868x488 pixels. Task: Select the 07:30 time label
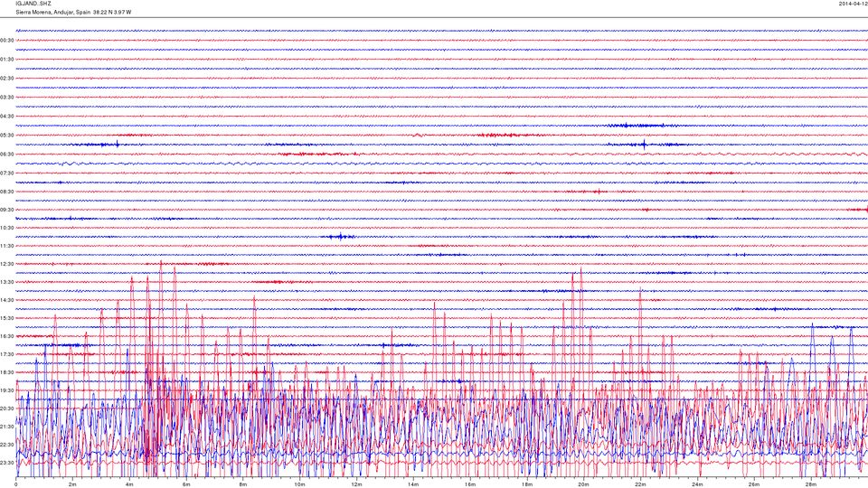pos(7,174)
